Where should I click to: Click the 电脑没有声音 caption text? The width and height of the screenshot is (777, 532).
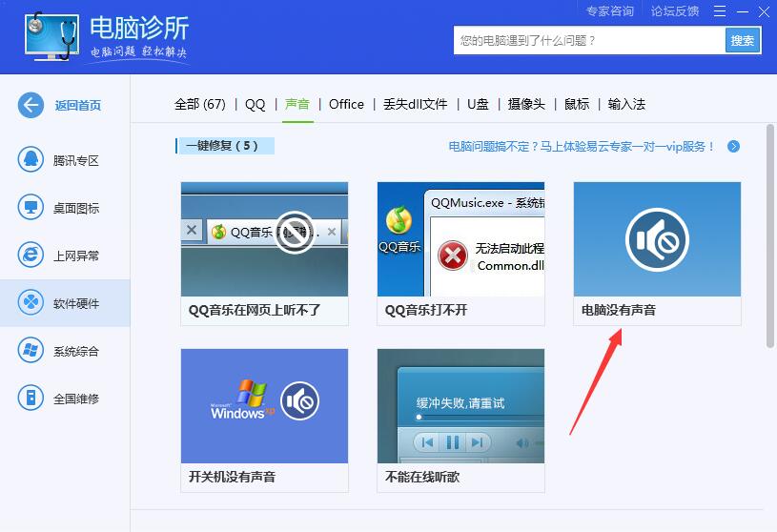[x=619, y=311]
